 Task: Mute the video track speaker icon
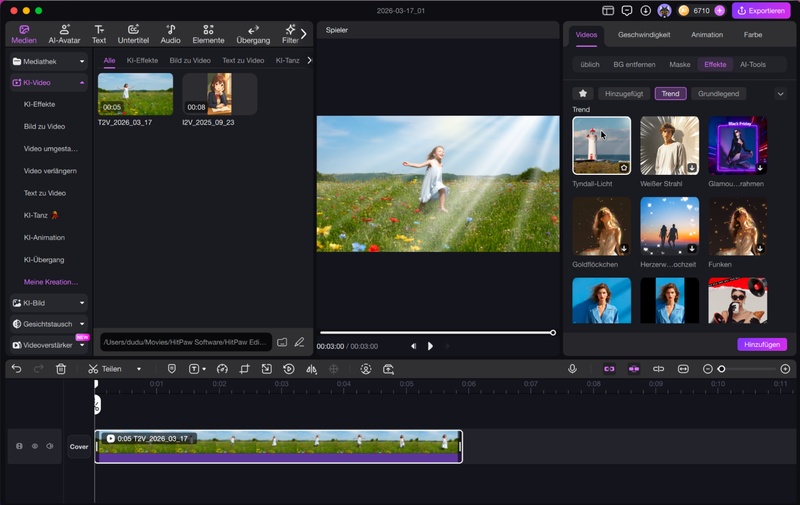(x=49, y=446)
